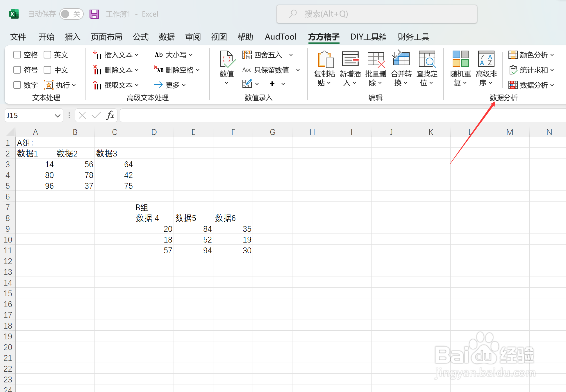Click the 颜色分析 icon

point(531,55)
